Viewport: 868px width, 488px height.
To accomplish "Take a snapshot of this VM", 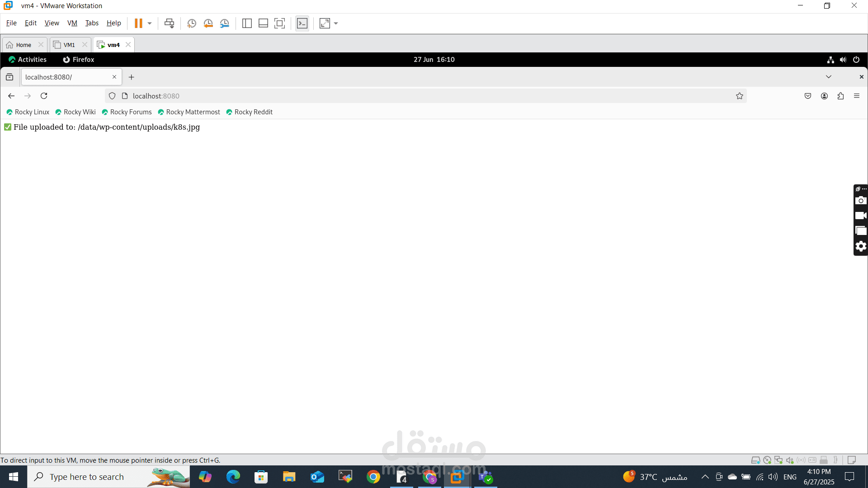I will 192,23.
